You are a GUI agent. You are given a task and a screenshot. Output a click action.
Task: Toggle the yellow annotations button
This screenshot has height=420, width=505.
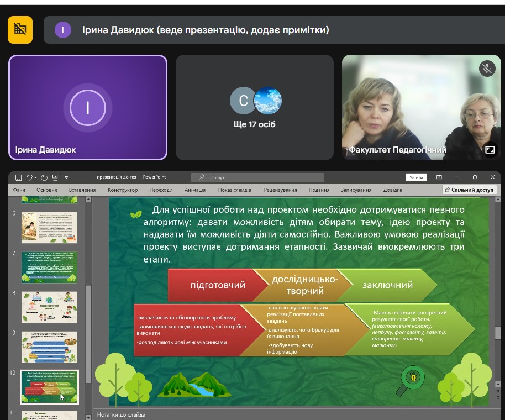pyautogui.click(x=20, y=29)
